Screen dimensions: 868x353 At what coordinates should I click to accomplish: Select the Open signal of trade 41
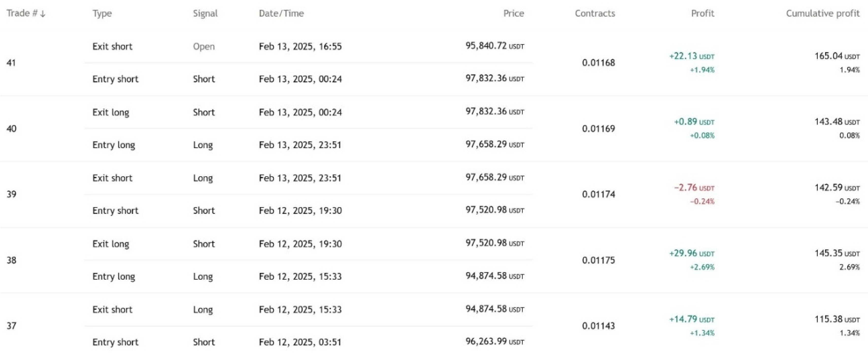tap(203, 47)
